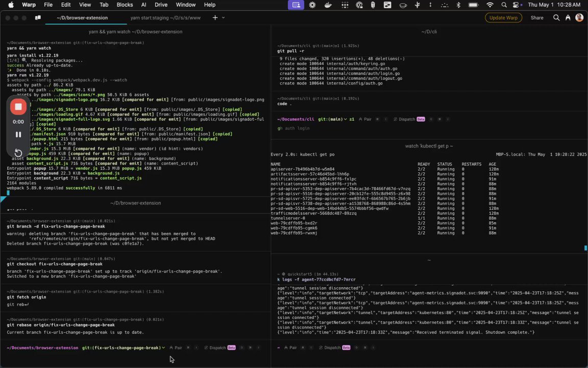This screenshot has height=368, width=588.
Task: Open the Warp tools panel icon beside window controls
Action: point(38,17)
